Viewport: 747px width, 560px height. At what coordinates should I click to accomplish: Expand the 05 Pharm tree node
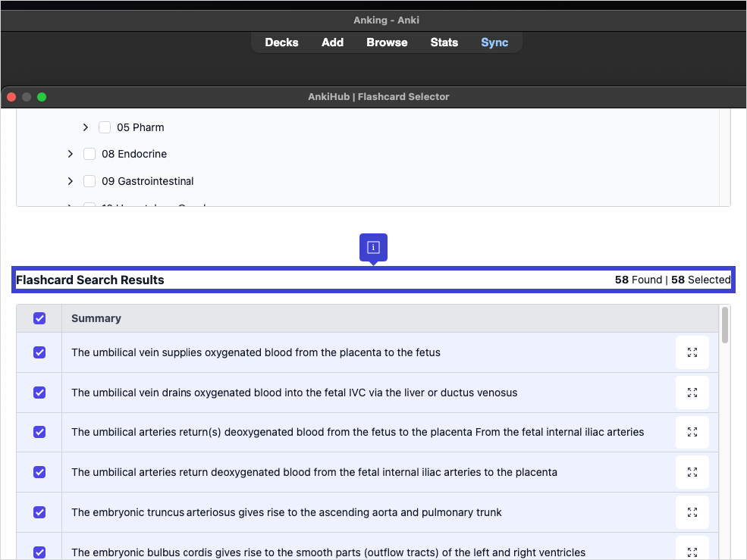tap(86, 127)
